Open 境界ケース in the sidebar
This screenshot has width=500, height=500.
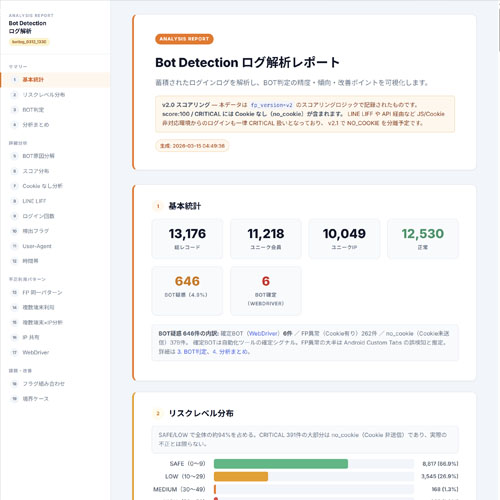coord(55,399)
